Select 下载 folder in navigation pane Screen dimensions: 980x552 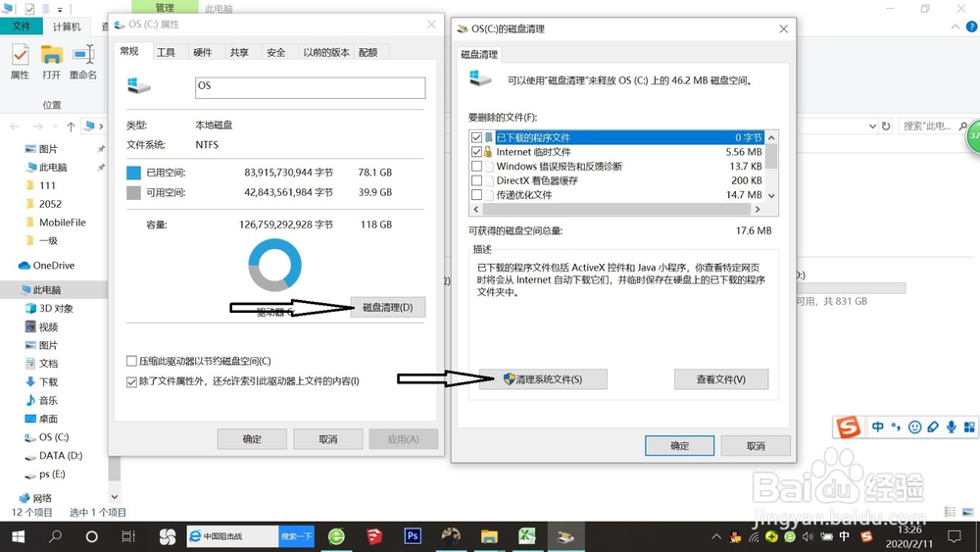coord(41,381)
